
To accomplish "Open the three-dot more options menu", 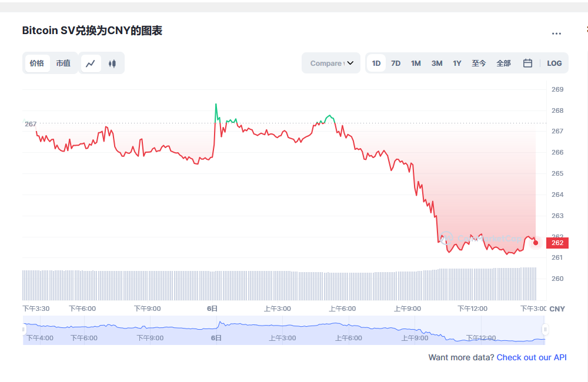I will [x=556, y=33].
